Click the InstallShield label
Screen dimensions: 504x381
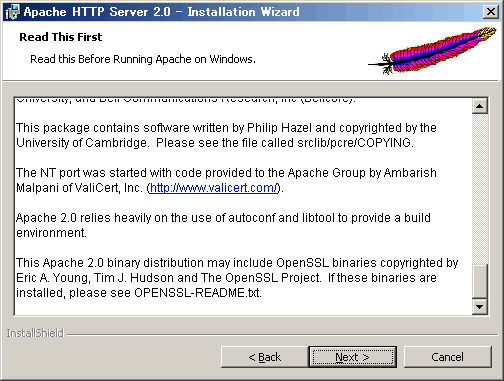pos(35,333)
